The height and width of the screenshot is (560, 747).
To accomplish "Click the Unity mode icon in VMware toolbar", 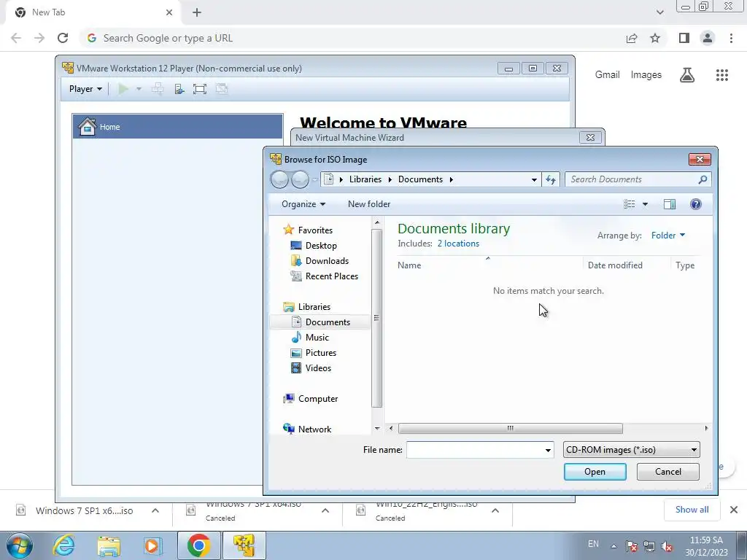I will (x=222, y=89).
